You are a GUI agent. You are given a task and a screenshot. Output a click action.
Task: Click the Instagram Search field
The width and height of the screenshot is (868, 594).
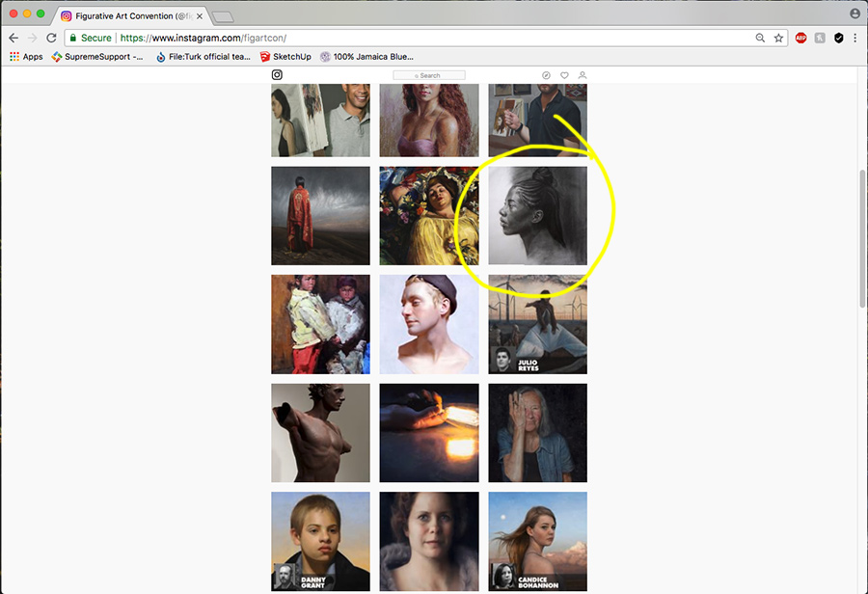[429, 75]
